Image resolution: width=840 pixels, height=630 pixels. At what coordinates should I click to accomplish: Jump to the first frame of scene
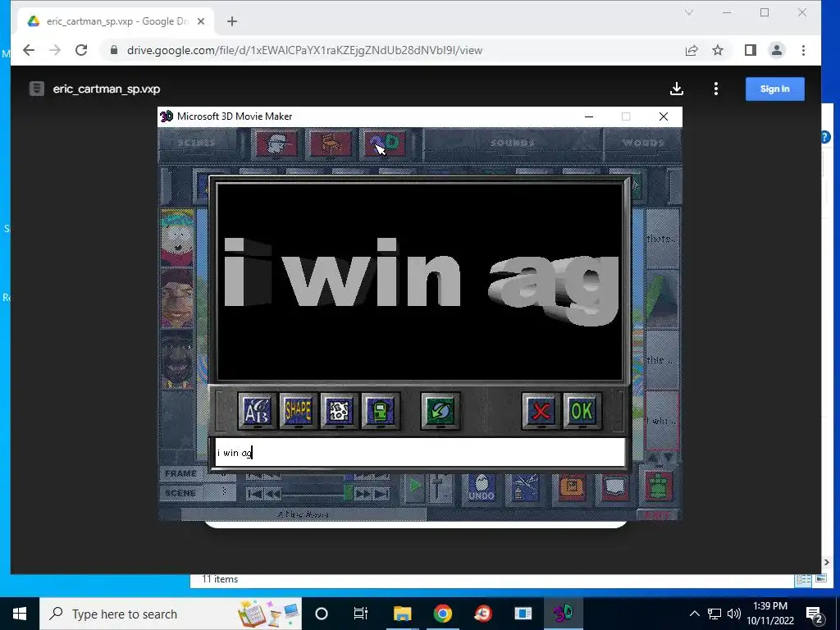[x=254, y=494]
